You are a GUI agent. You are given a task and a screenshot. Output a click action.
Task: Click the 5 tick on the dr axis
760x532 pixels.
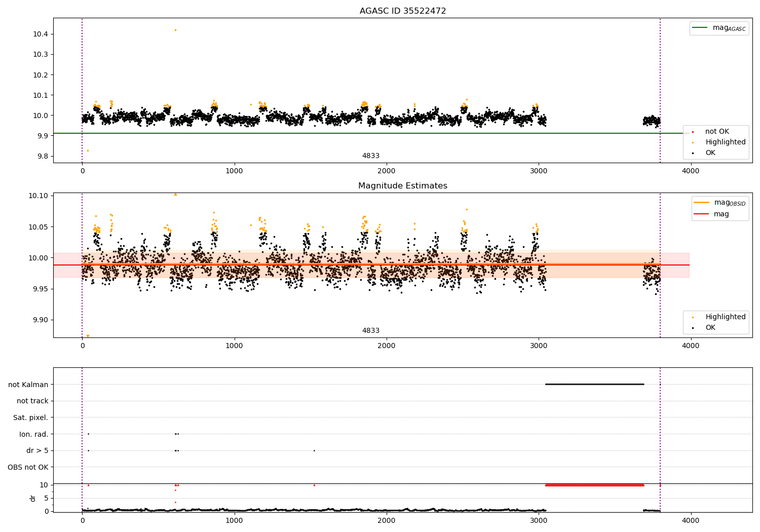47,498
